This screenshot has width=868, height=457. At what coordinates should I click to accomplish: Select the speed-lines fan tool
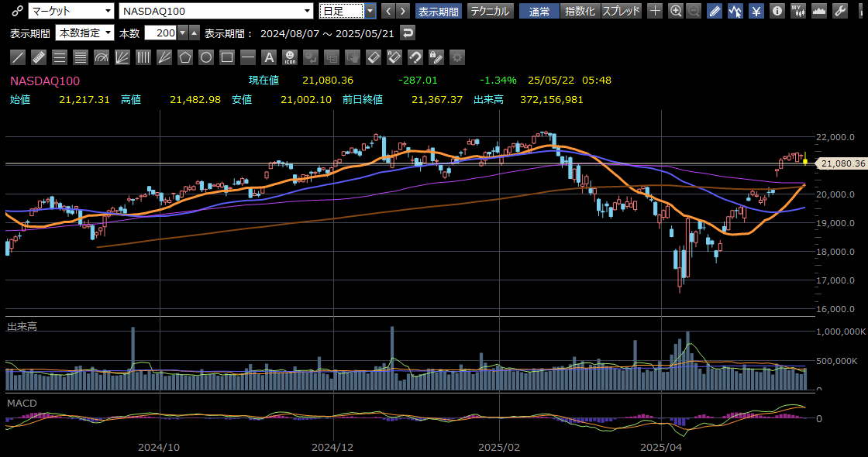[164, 57]
